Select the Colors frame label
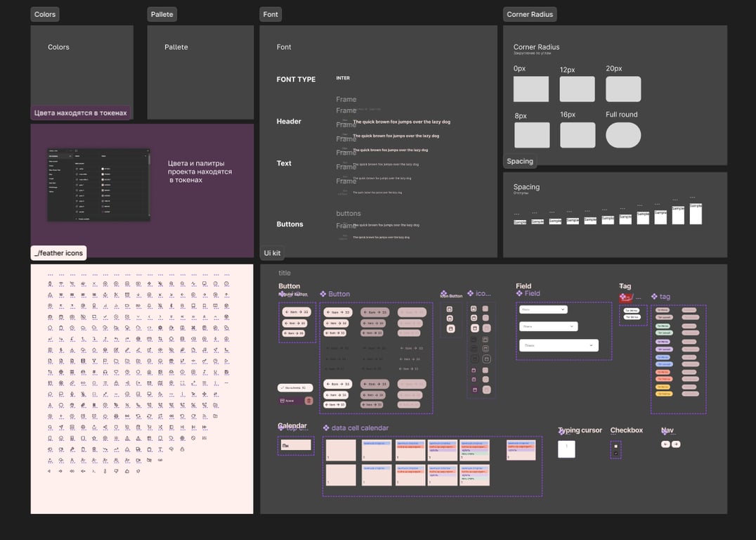 coord(45,15)
